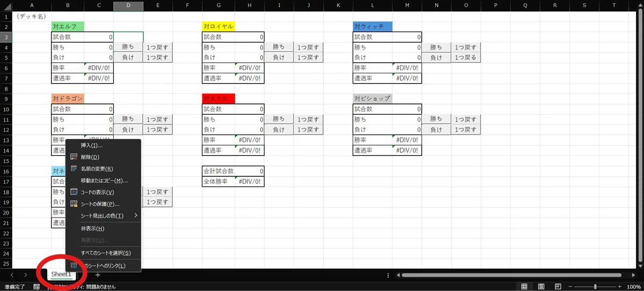Select the orange 対ドラゴン label cell

point(68,99)
